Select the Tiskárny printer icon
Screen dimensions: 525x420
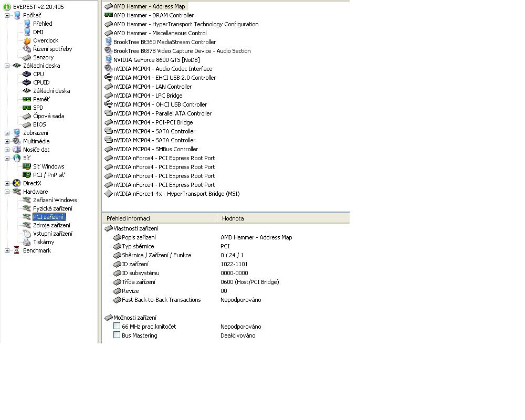pyautogui.click(x=27, y=242)
